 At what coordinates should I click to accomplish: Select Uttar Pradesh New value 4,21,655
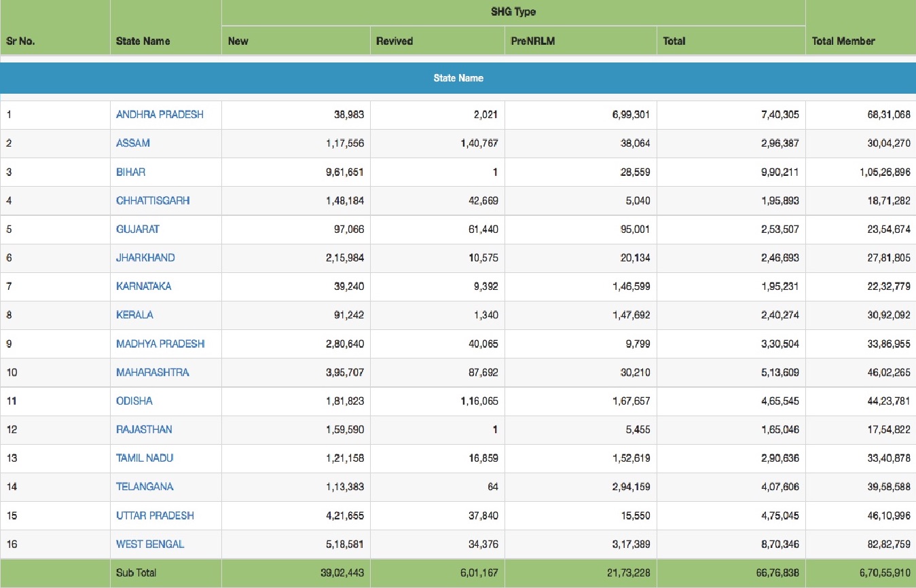pos(345,516)
